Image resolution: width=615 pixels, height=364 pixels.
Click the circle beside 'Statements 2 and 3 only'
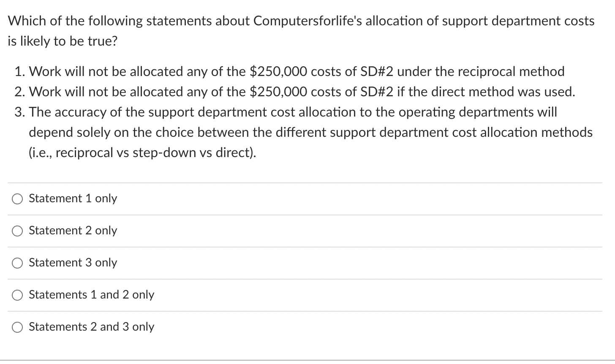tap(17, 327)
